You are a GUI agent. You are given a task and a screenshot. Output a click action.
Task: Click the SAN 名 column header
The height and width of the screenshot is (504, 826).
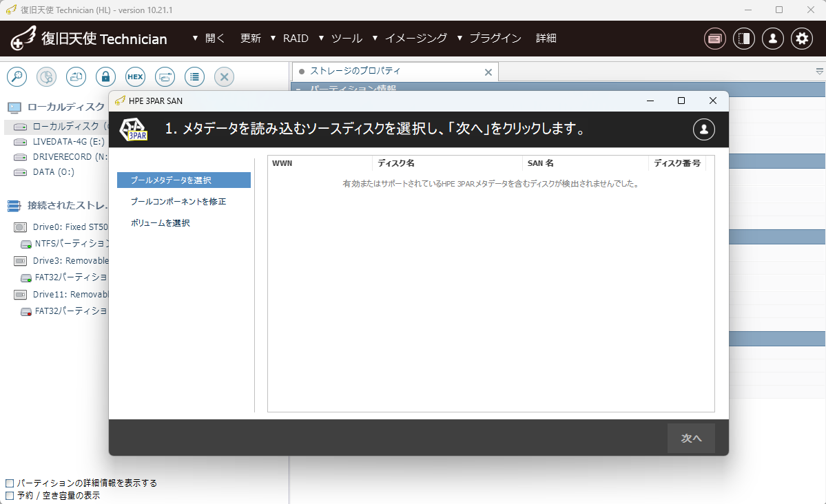586,163
